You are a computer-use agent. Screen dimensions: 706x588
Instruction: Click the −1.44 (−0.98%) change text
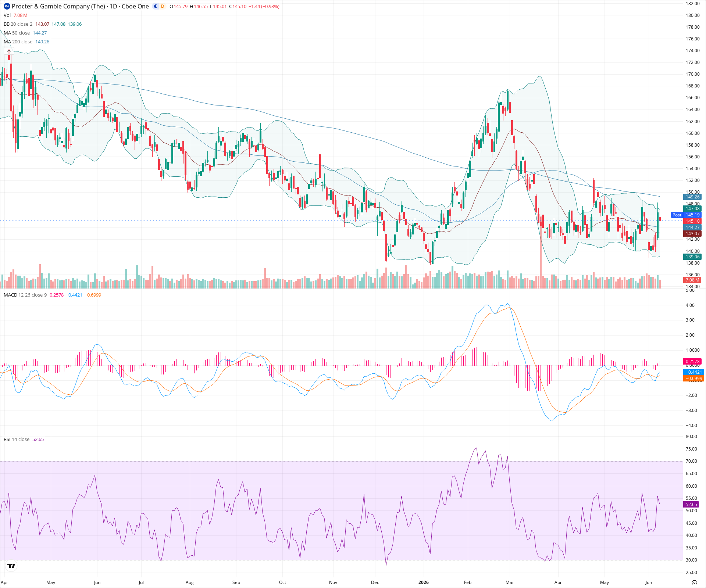(x=264, y=7)
